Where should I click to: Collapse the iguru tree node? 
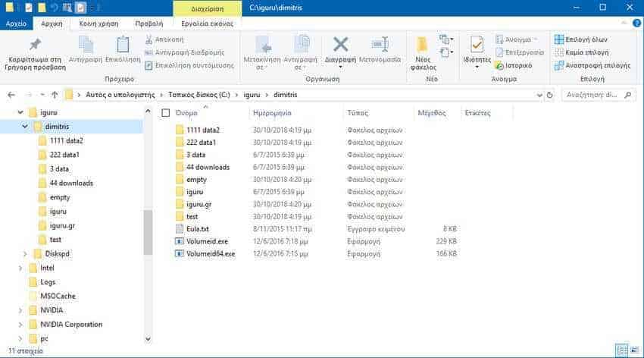20,112
